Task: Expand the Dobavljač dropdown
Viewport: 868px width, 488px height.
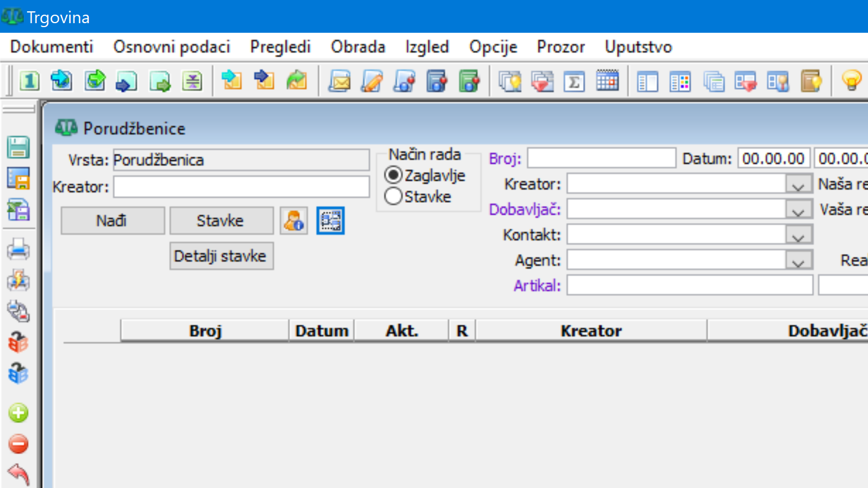Action: pyautogui.click(x=798, y=210)
